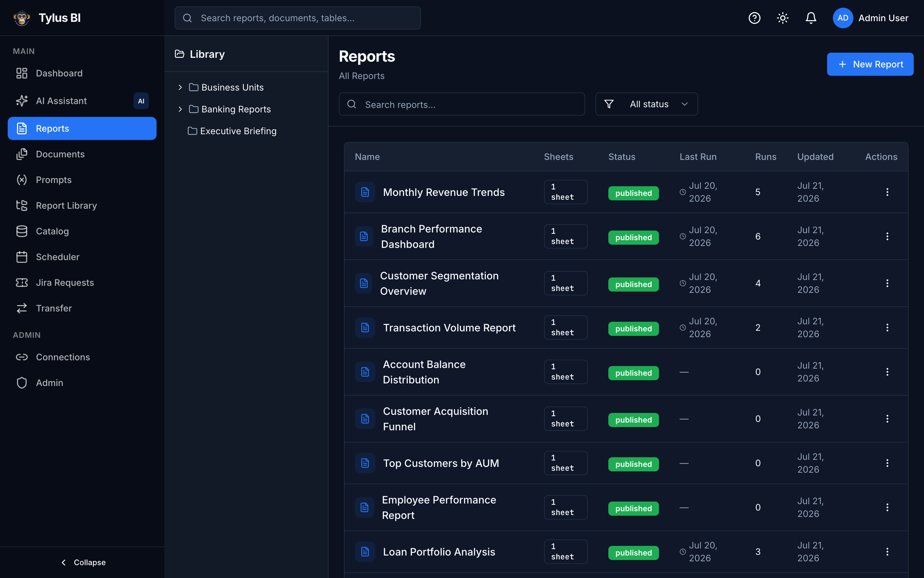Click the Transfer arrows icon

point(22,308)
